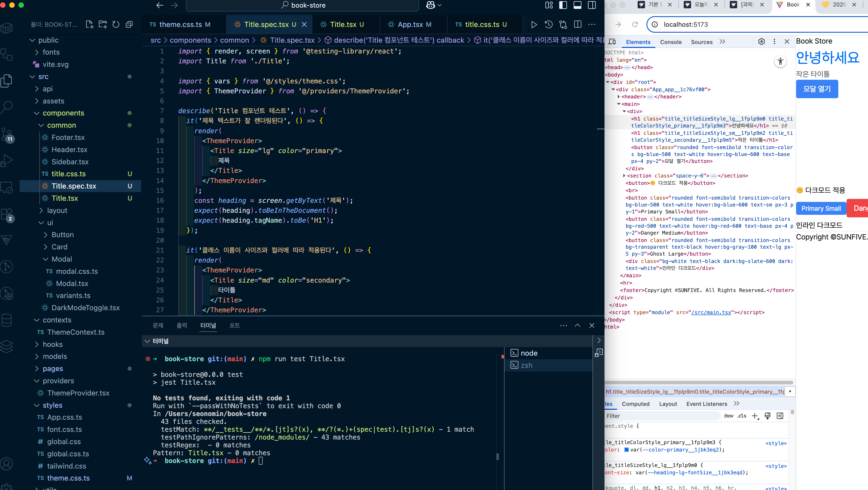
Task: Show more DevTools tabs chevron
Action: (x=722, y=42)
